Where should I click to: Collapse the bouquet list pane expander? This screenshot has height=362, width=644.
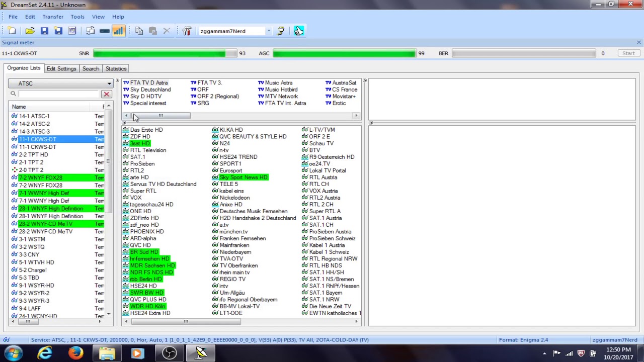tap(117, 81)
